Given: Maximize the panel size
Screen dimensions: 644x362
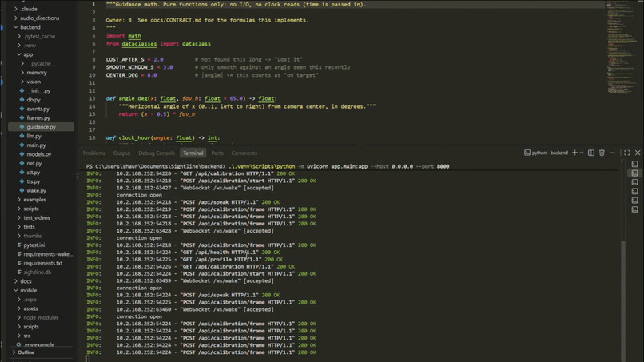Looking at the screenshot, I should [626, 153].
